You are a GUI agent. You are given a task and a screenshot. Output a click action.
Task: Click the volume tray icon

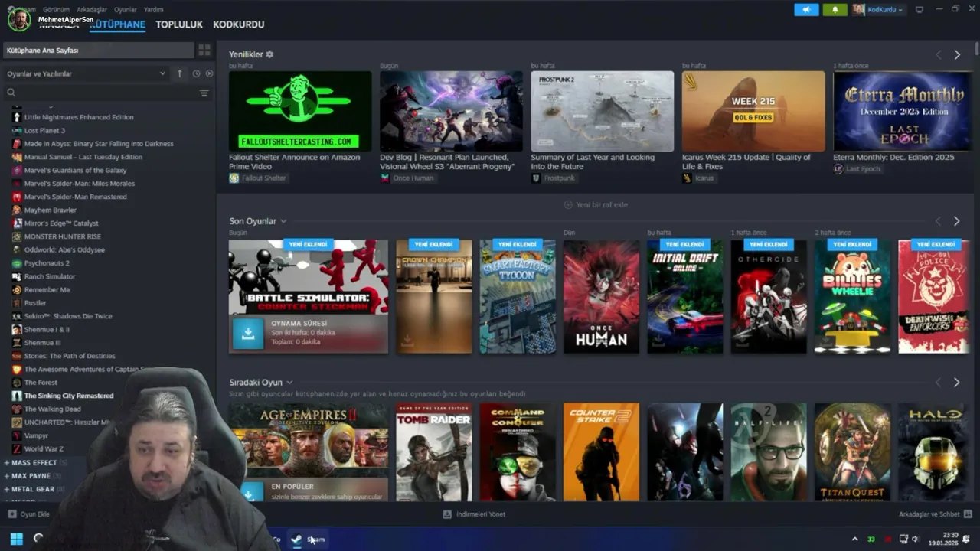click(x=915, y=540)
